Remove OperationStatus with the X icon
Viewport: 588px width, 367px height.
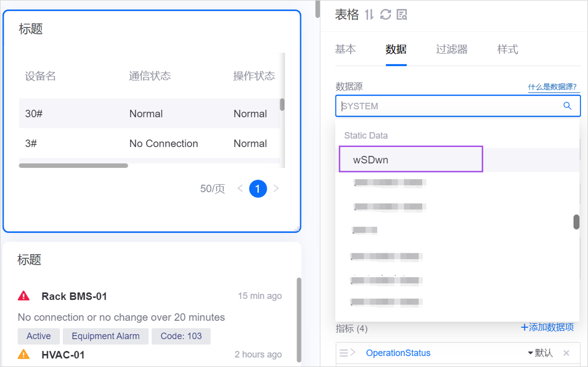566,353
